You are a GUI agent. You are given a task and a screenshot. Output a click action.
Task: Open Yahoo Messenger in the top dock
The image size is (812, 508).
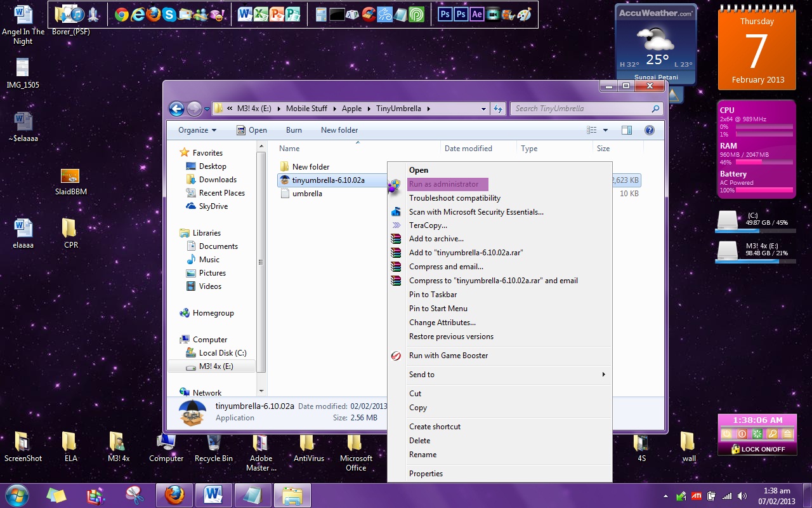click(x=216, y=14)
